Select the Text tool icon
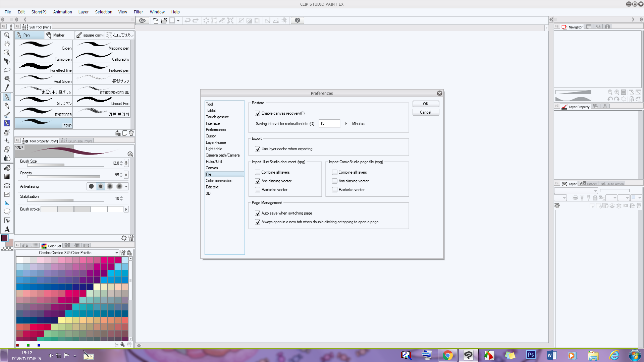The image size is (644, 362). [x=7, y=229]
